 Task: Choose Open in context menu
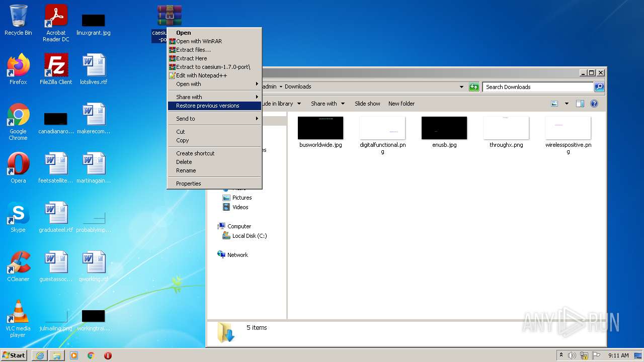click(x=215, y=33)
